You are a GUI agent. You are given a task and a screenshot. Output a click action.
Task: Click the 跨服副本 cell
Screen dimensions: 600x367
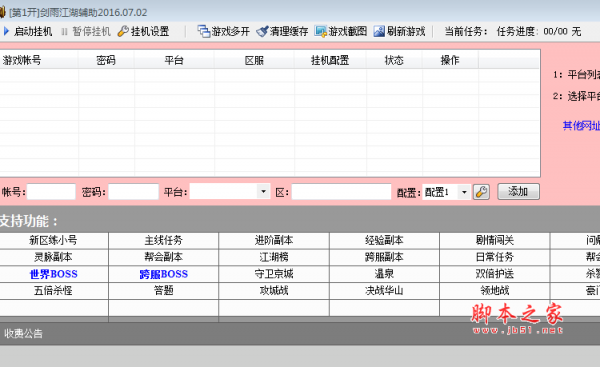point(384,257)
